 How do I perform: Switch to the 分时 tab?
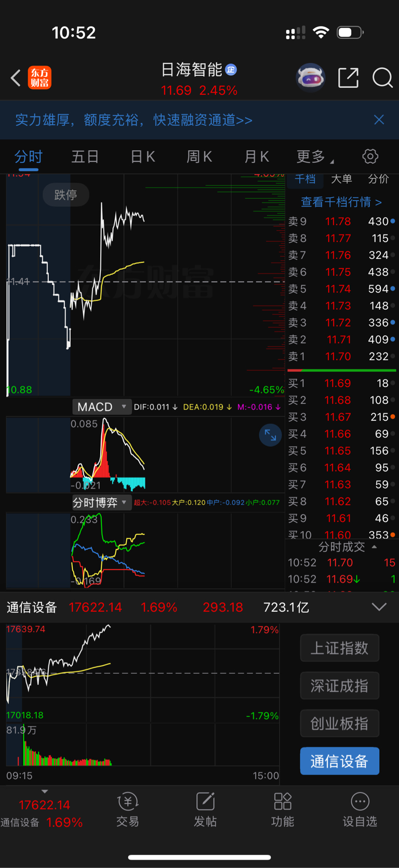28,156
